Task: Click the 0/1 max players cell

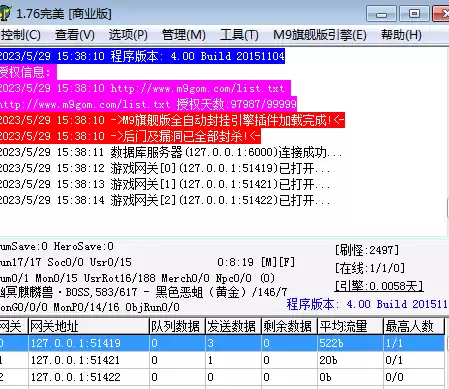Action: pos(414,360)
